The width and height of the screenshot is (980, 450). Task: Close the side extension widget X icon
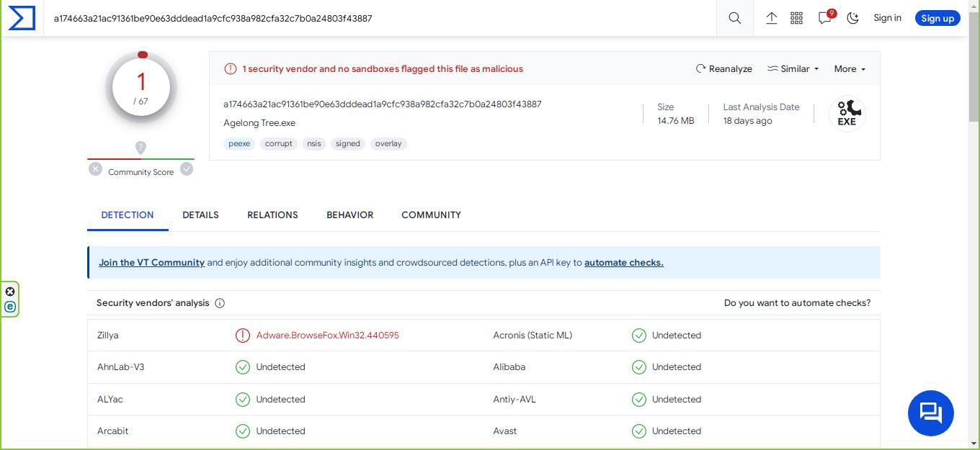[x=10, y=292]
